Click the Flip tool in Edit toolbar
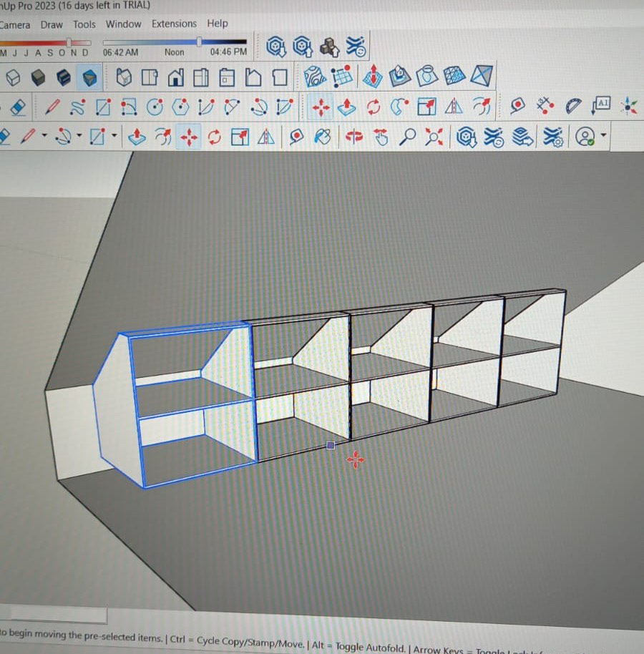 click(454, 107)
